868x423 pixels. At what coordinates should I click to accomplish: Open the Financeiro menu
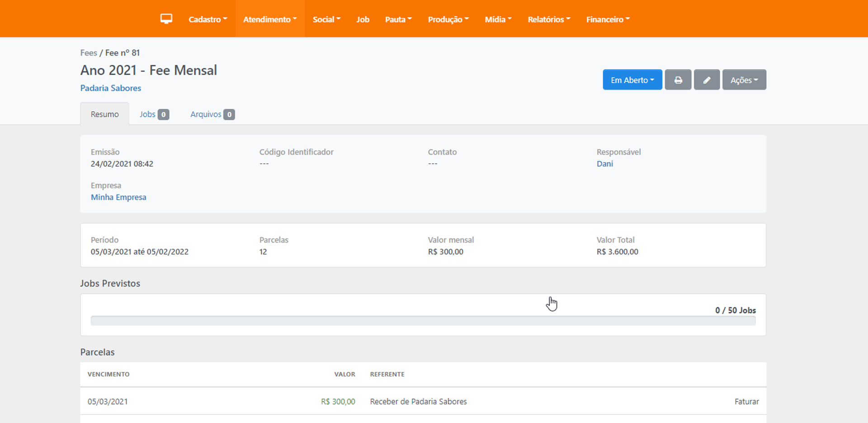(608, 19)
